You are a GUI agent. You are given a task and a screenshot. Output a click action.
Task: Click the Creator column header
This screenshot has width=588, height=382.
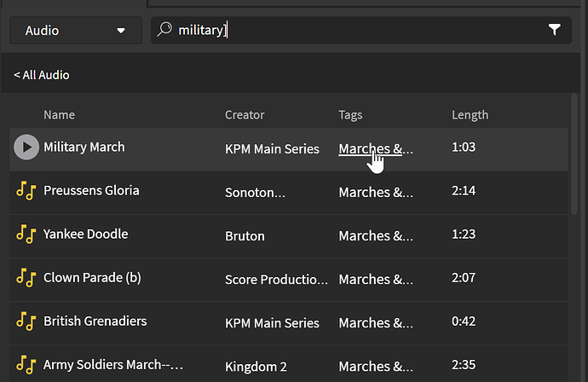(245, 115)
